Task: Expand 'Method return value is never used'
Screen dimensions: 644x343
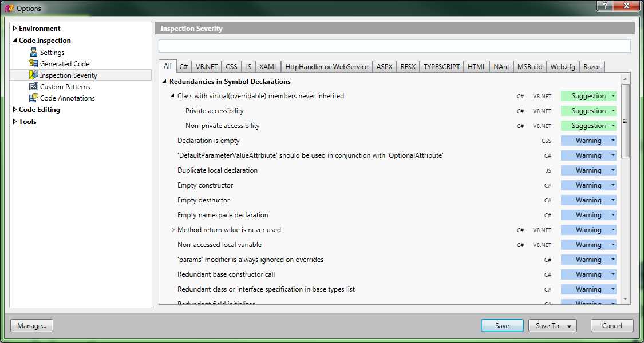Action: click(x=173, y=229)
